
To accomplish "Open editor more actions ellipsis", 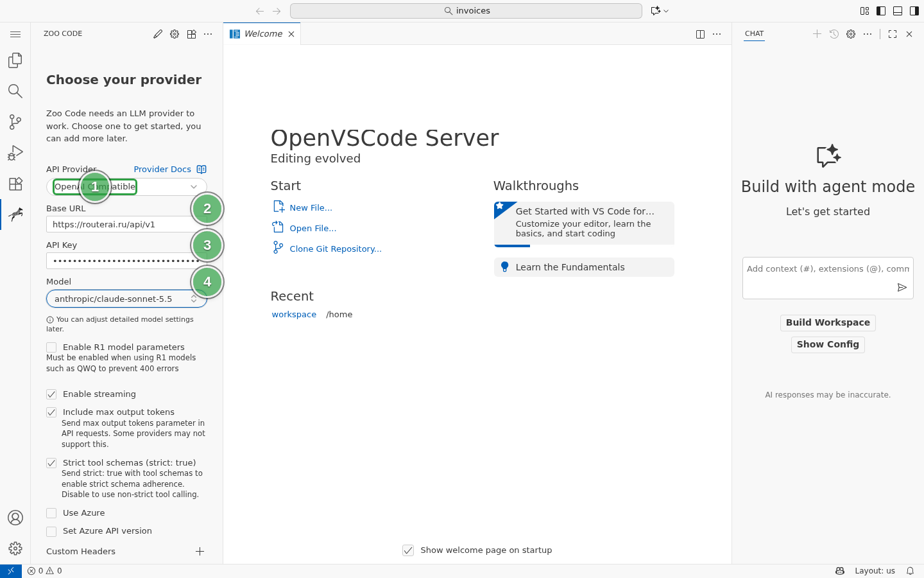I will point(717,34).
